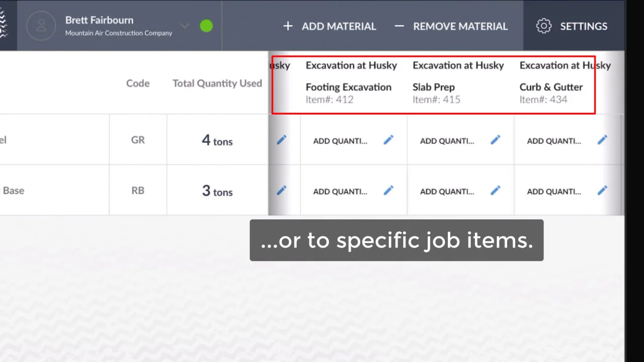Viewport: 644px width, 362px height.
Task: Add quantity for RB under Slab Prep
Action: [447, 192]
